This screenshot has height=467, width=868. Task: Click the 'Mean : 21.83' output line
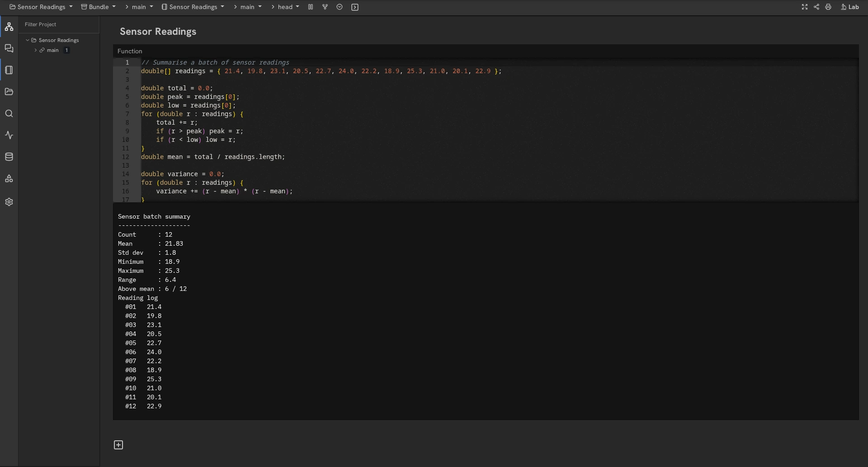pos(151,244)
